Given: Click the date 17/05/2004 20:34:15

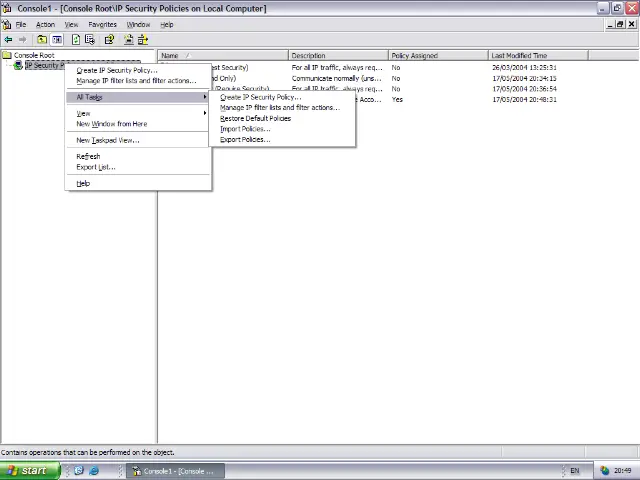Looking at the screenshot, I should pos(524,78).
